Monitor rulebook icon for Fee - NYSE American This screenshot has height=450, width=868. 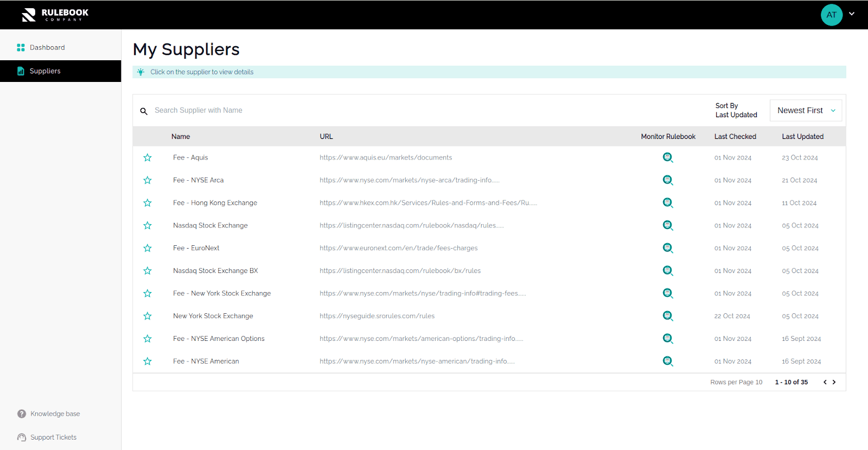coord(668,361)
